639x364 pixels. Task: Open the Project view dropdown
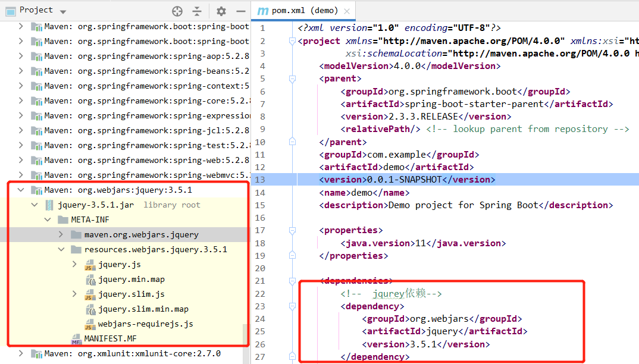(x=62, y=11)
